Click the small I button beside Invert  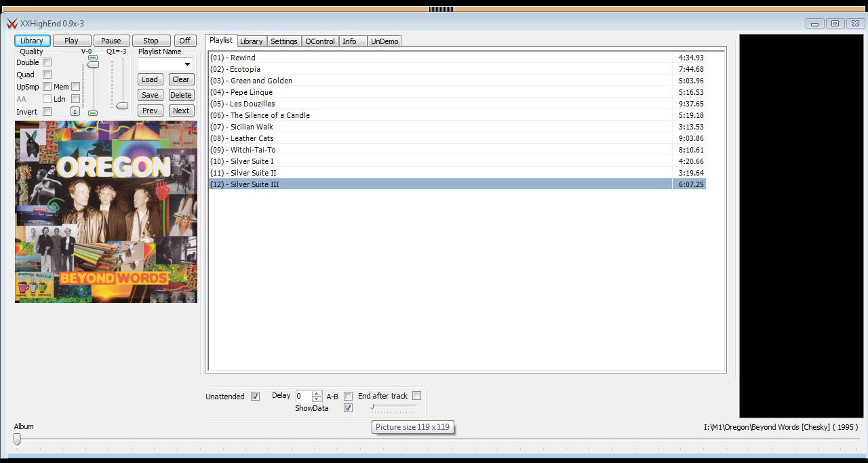point(75,111)
